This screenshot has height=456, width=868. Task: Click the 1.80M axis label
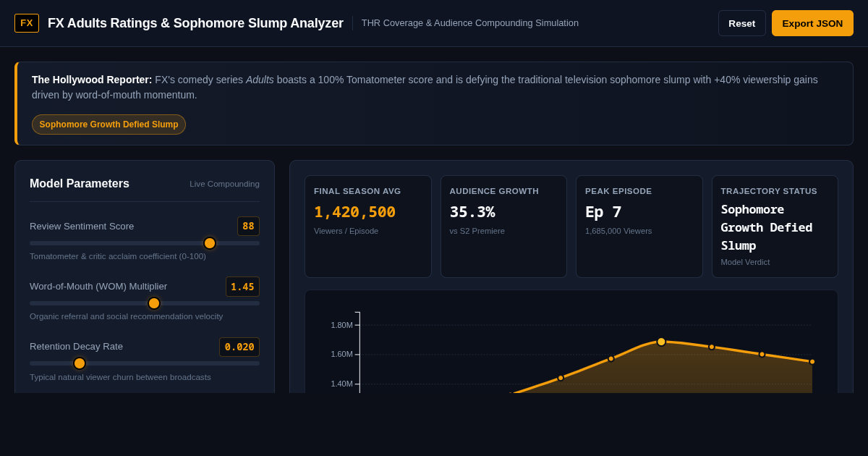[341, 325]
